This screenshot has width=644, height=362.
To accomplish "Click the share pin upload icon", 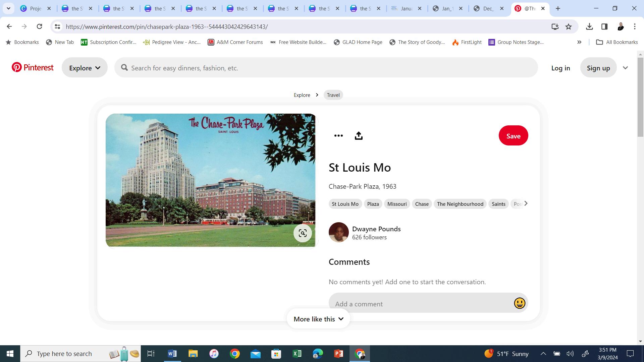I will 359,136.
